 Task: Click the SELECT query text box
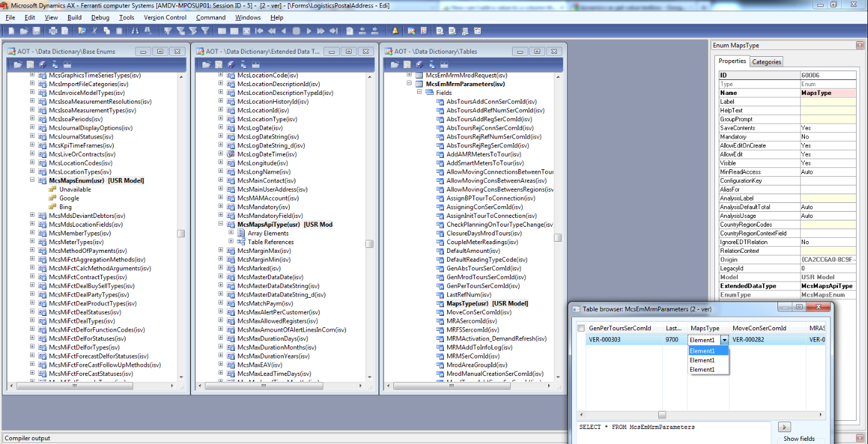674,433
